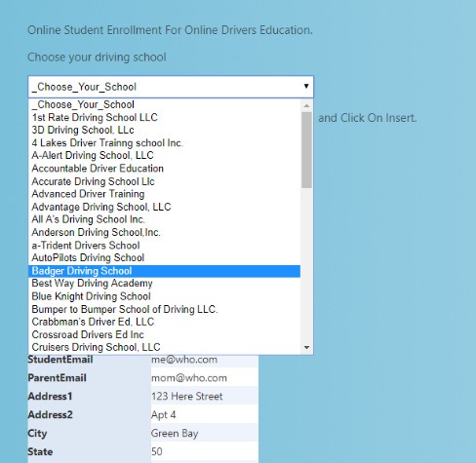Click the Address1 field 123 Here Street
The height and width of the screenshot is (463, 476).
pyautogui.click(x=205, y=397)
